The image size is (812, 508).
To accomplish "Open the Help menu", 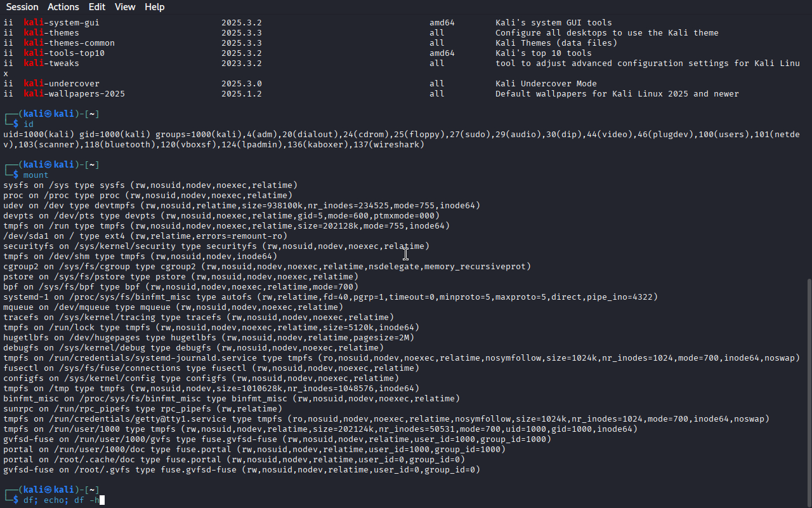I will 154,7.
